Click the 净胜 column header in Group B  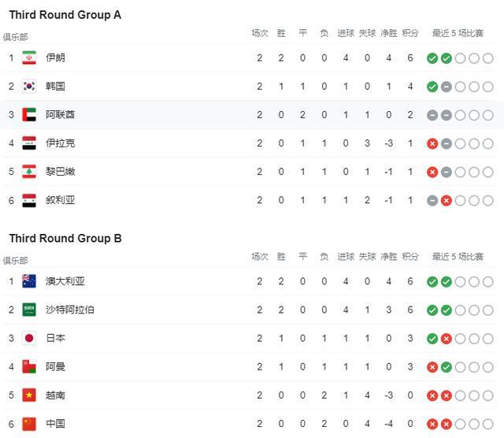click(x=389, y=256)
